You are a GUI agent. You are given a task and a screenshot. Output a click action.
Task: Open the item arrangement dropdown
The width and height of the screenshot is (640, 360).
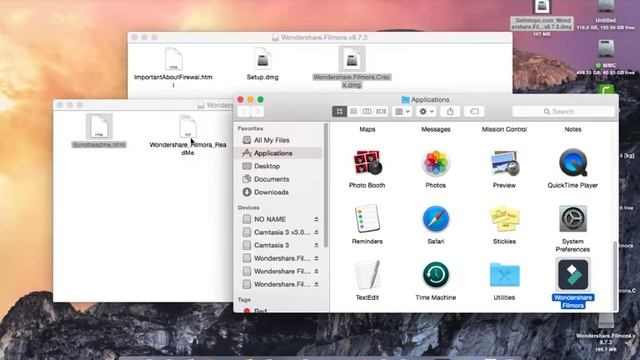click(402, 111)
